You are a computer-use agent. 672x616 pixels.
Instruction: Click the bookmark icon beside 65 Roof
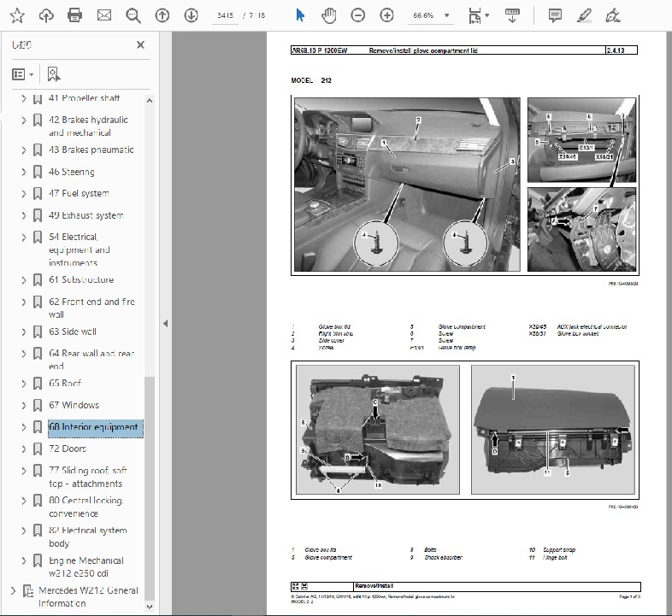click(38, 384)
